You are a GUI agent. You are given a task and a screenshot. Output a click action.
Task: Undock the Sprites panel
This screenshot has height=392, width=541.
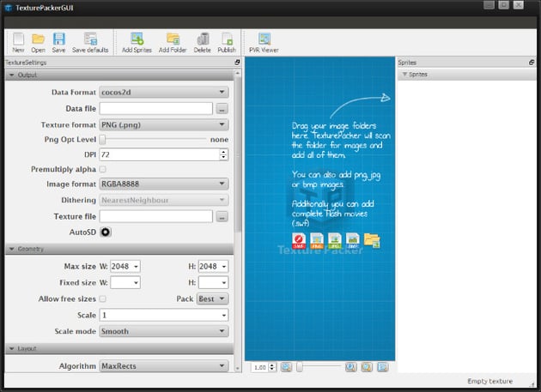point(532,62)
